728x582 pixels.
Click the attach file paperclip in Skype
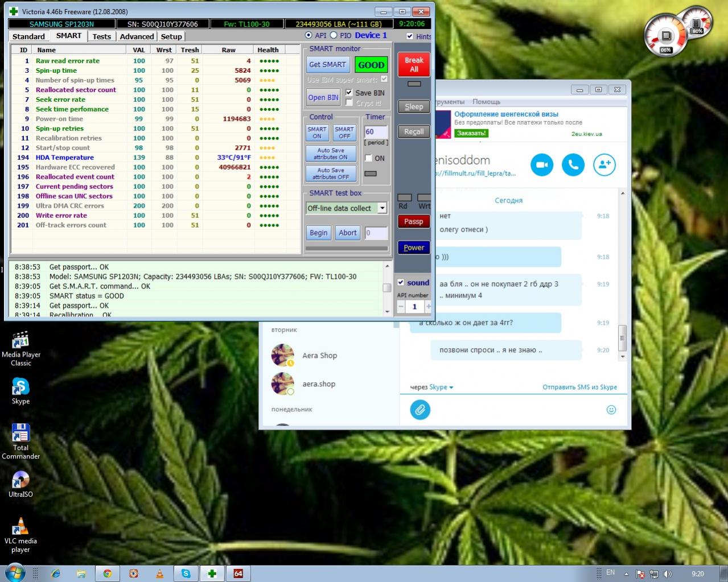[x=420, y=410]
